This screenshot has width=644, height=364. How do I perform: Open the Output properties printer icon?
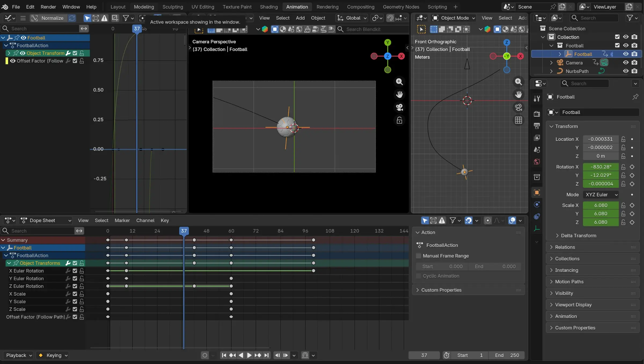(537, 126)
